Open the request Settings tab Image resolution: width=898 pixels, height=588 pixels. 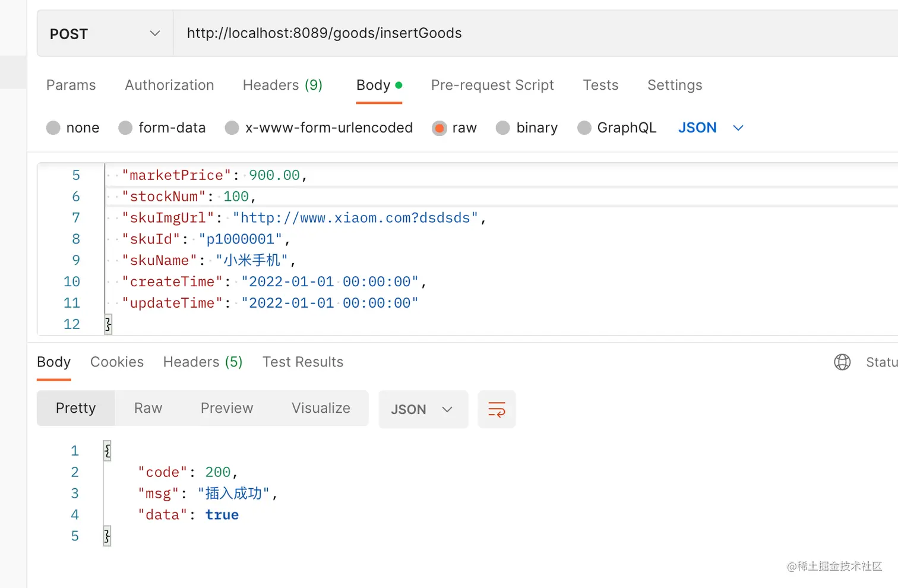point(675,85)
